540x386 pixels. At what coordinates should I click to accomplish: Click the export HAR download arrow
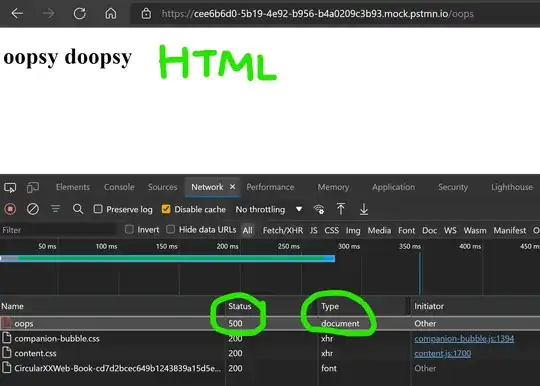[364, 209]
